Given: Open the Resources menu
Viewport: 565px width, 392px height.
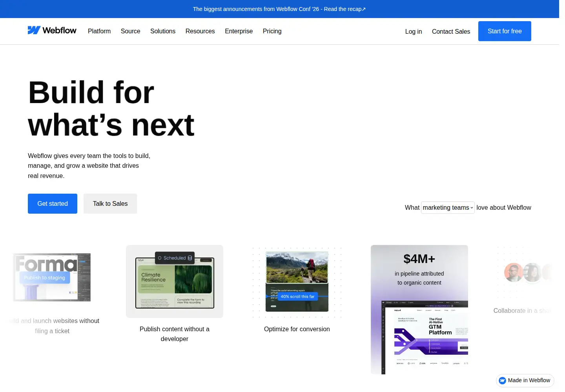Looking at the screenshot, I should [x=200, y=31].
